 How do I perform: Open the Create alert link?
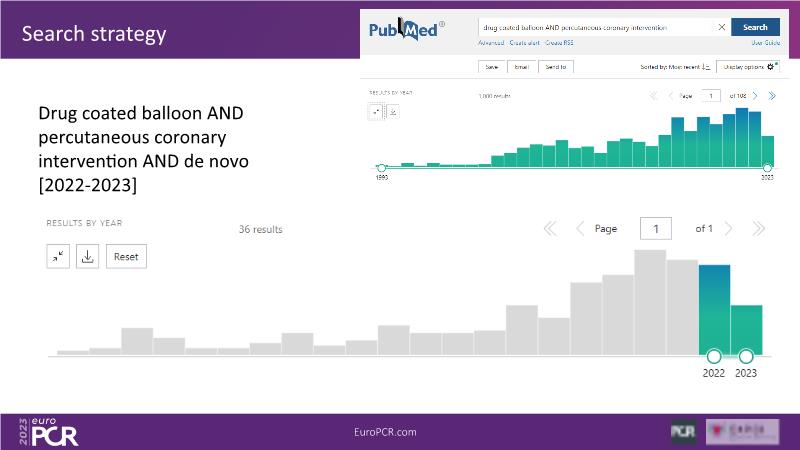click(x=523, y=43)
